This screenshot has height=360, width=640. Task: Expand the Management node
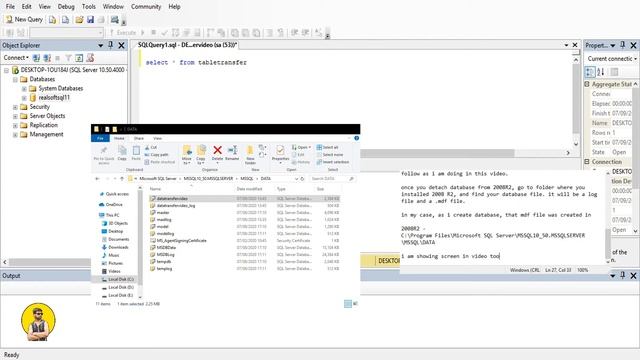[x=15, y=135]
